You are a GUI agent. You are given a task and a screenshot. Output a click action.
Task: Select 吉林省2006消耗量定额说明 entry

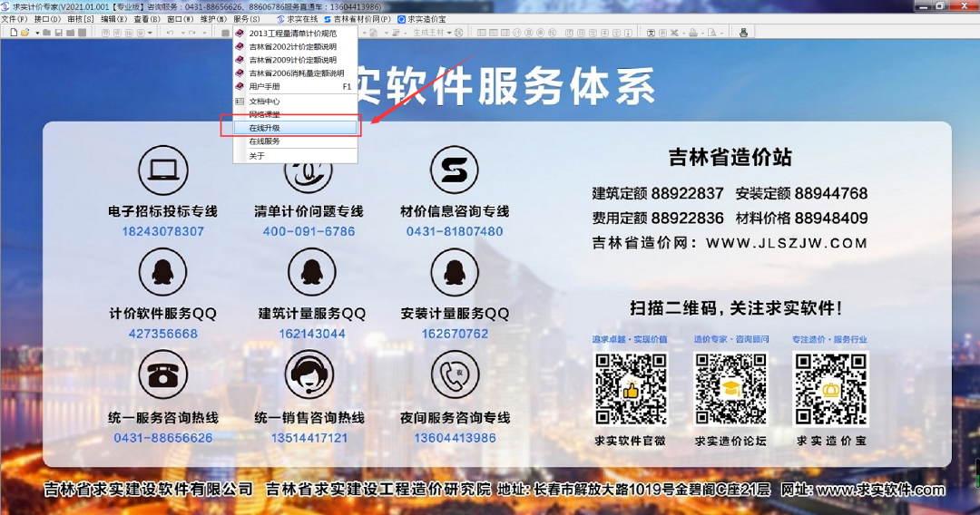(x=295, y=73)
